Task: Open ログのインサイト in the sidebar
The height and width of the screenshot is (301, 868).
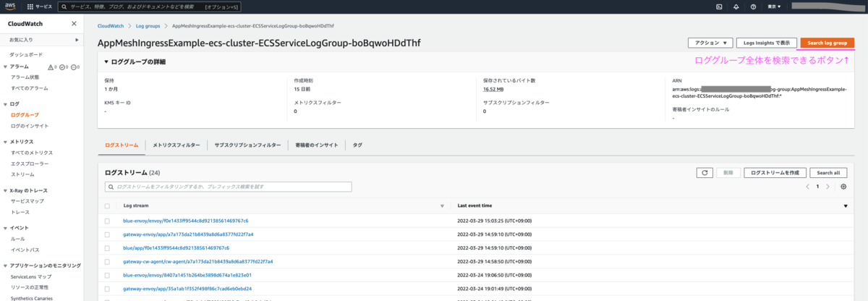Action: 30,126
